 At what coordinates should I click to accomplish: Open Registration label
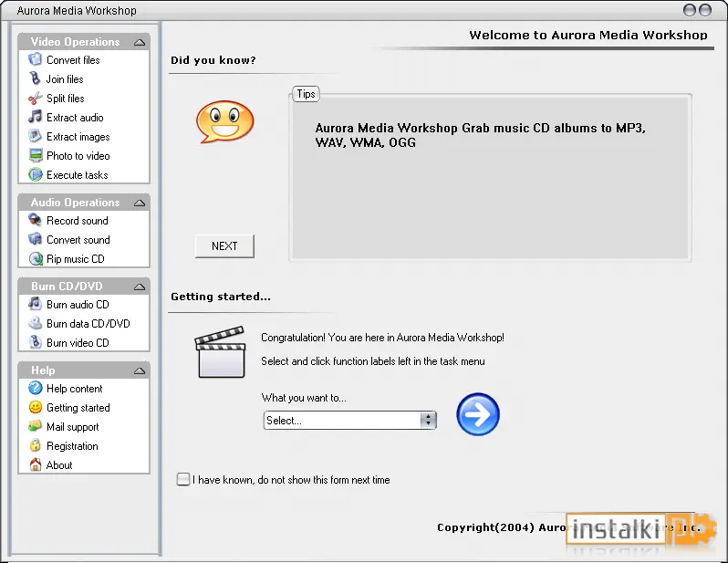[72, 446]
